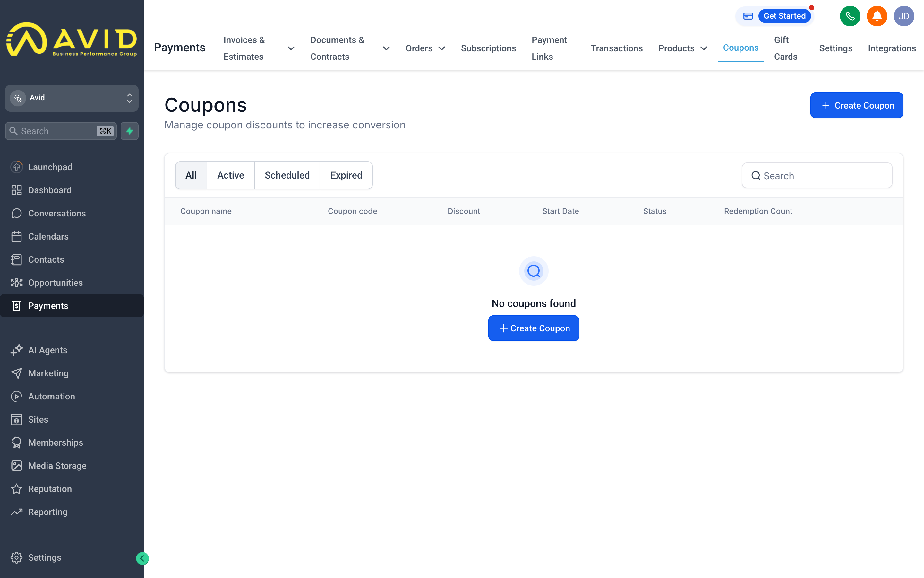Click the Opportunities icon in sidebar
This screenshot has height=578, width=924.
coord(16,283)
